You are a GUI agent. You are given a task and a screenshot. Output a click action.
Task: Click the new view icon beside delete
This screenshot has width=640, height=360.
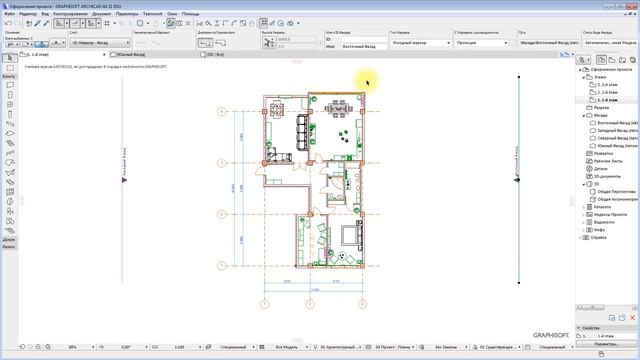click(x=622, y=318)
